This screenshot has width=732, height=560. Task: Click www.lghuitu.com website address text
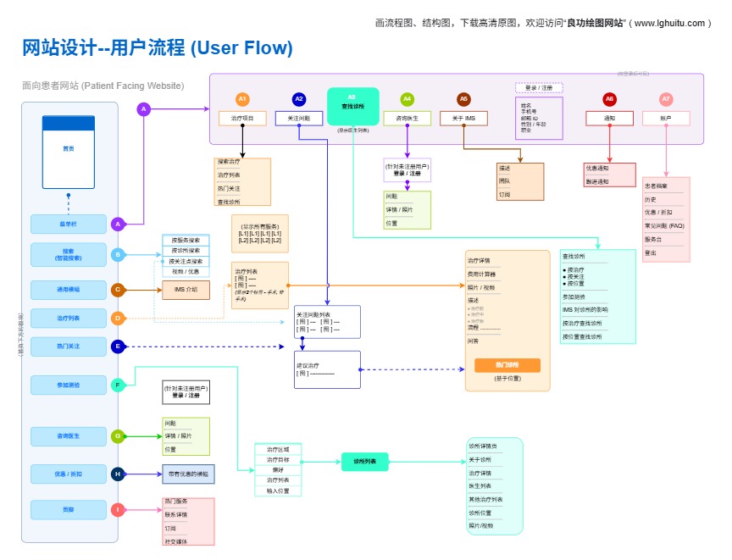tap(669, 23)
